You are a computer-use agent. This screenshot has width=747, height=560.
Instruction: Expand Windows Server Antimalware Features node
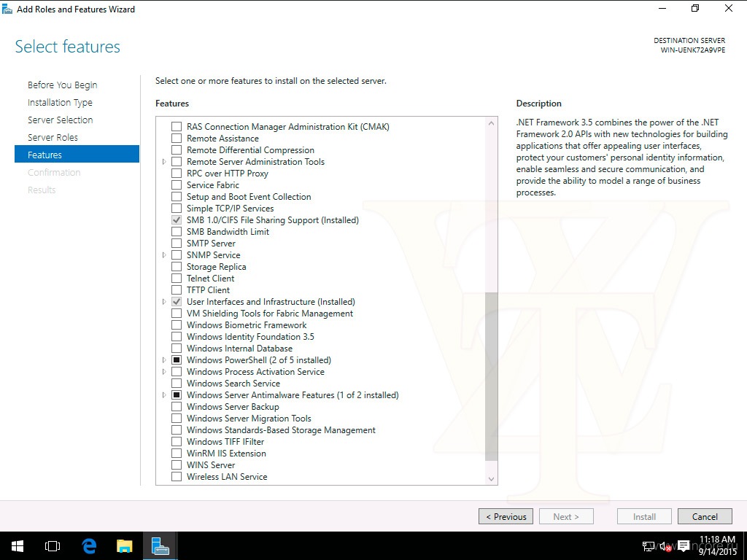click(x=164, y=395)
